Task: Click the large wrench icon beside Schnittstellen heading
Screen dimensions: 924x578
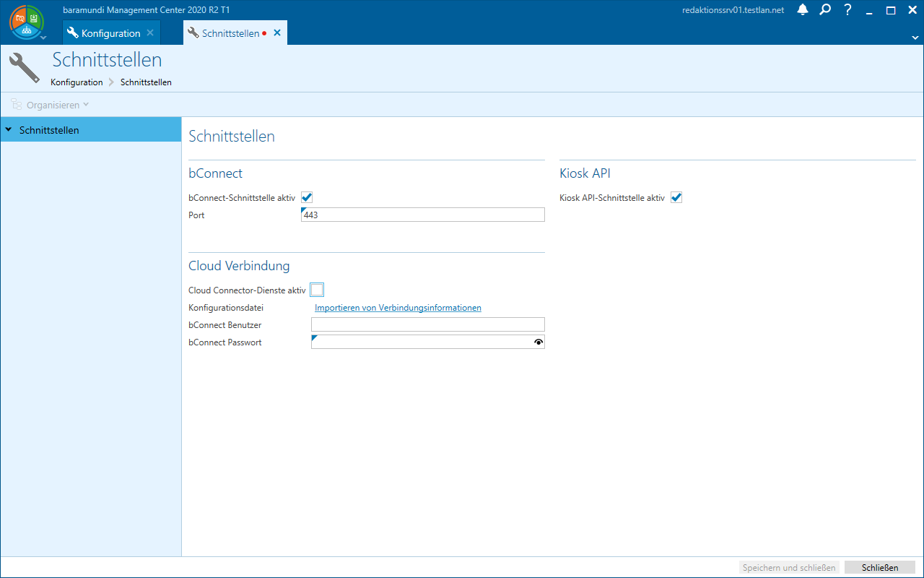Action: pyautogui.click(x=25, y=68)
